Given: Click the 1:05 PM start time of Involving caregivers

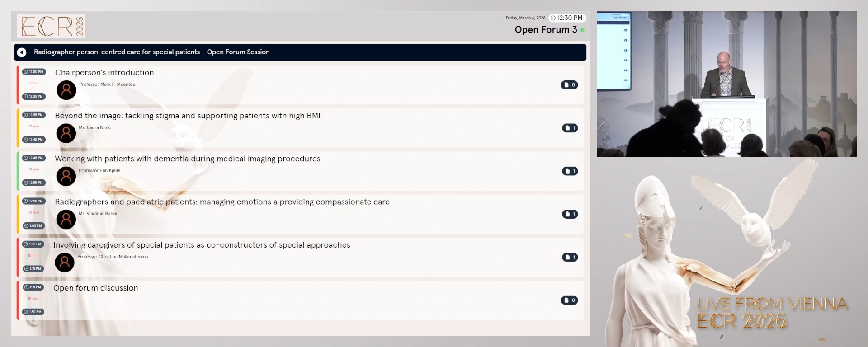Looking at the screenshot, I should click(33, 244).
